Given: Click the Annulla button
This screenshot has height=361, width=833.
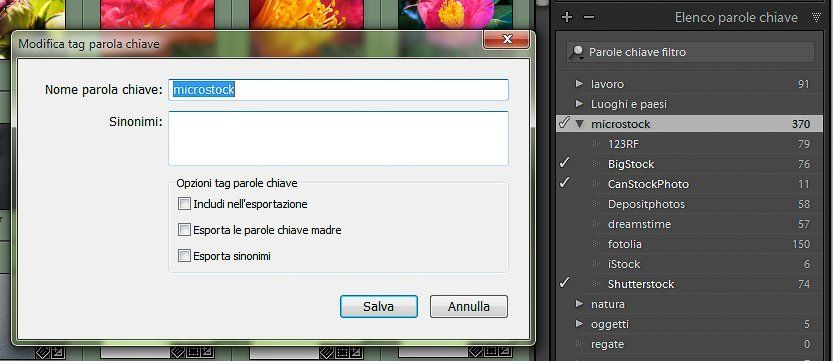Looking at the screenshot, I should coord(469,306).
